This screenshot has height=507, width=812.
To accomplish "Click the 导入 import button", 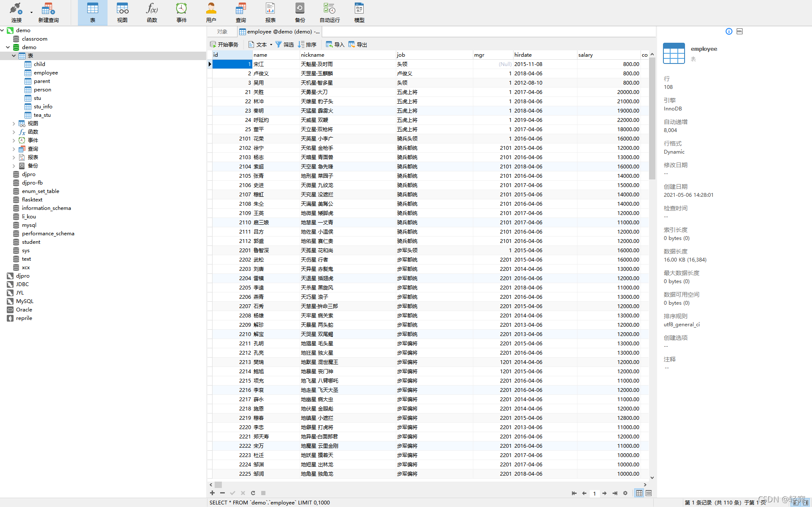I will pyautogui.click(x=335, y=44).
